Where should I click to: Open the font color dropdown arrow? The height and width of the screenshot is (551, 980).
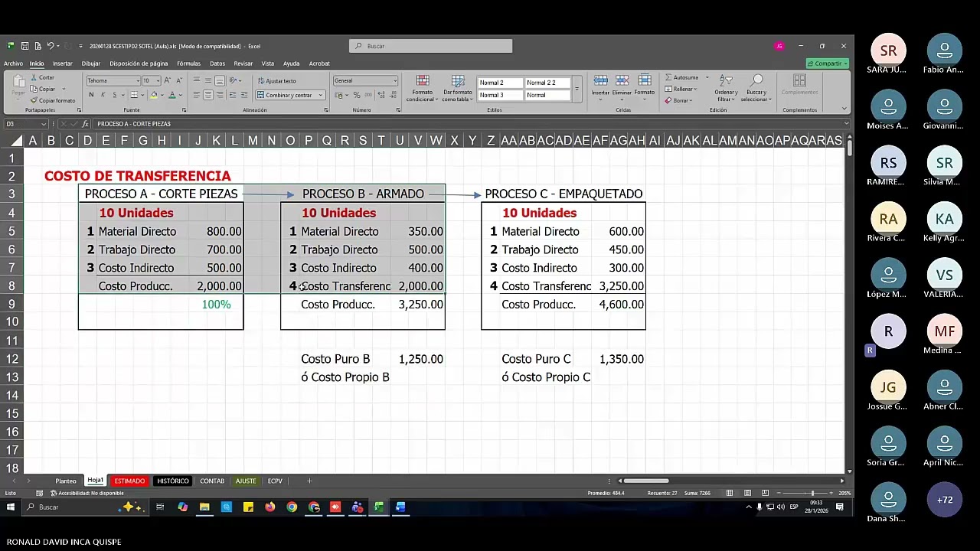click(180, 95)
